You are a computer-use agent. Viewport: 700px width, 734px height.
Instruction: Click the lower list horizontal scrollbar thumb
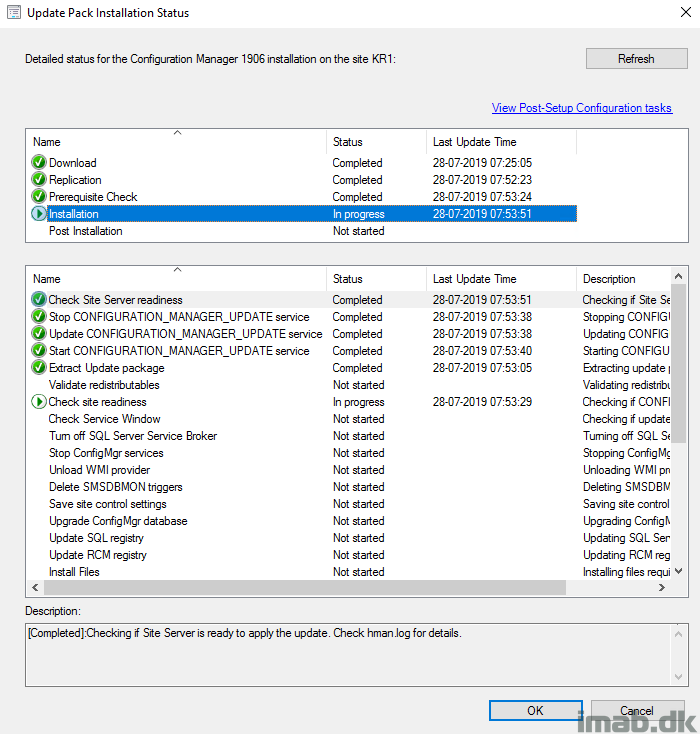(305, 587)
